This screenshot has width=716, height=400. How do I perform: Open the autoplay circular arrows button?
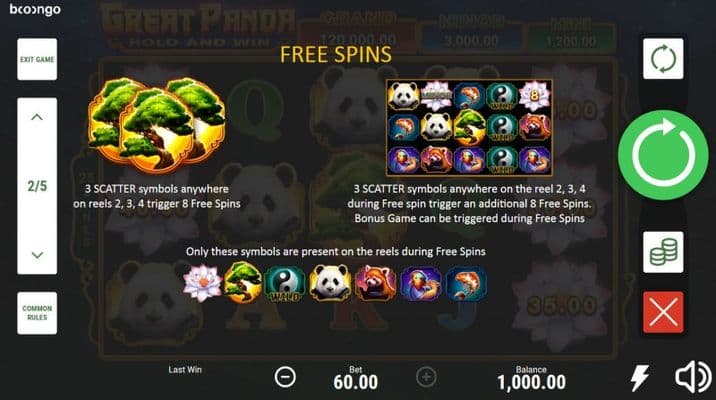663,59
